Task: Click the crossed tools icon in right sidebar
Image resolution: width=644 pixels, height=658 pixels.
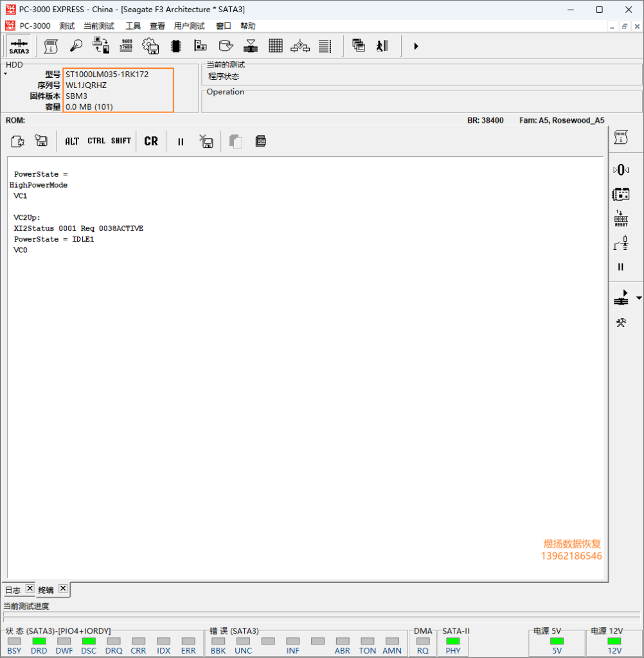Action: coord(621,323)
